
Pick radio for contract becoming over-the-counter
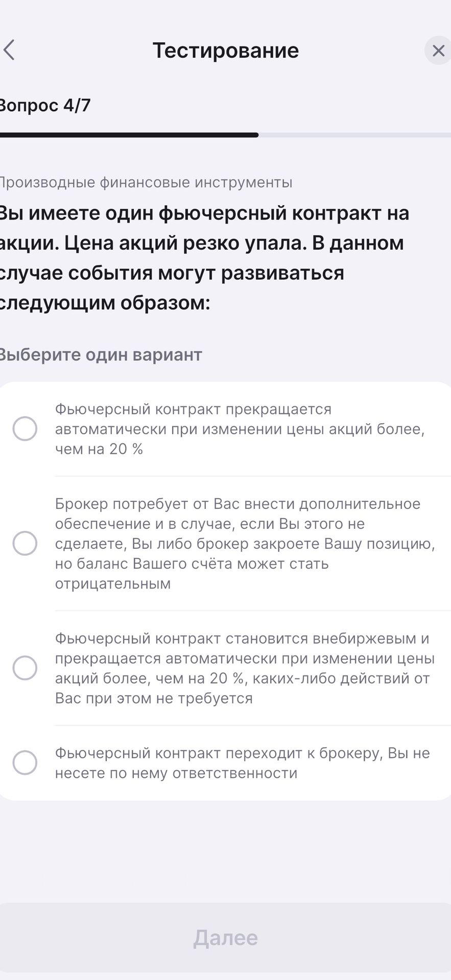tap(25, 668)
